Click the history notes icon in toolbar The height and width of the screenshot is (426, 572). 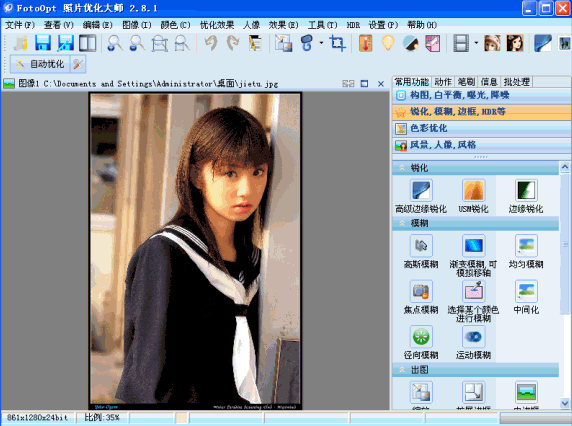[x=255, y=43]
